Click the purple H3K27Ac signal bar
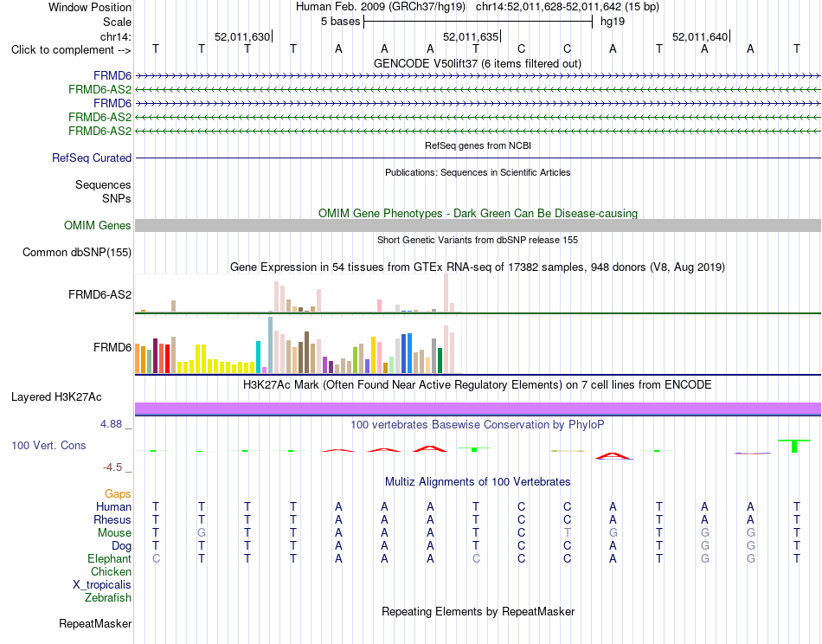 (x=478, y=409)
